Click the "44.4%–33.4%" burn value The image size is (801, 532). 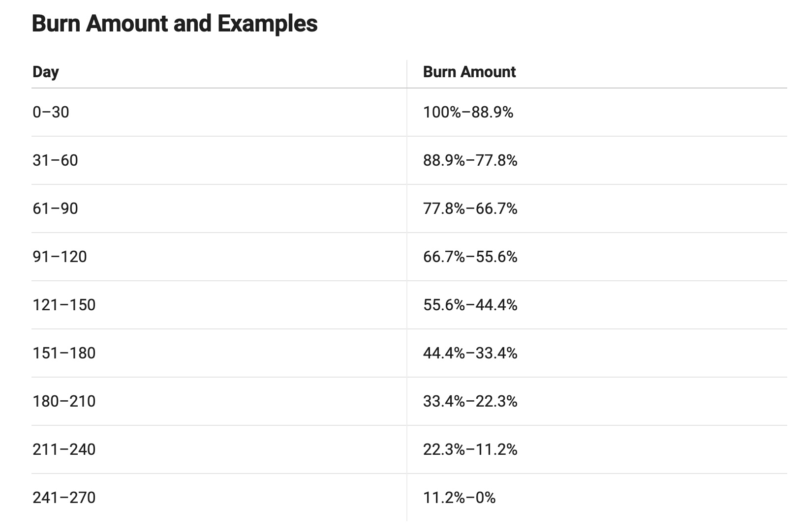tap(470, 353)
